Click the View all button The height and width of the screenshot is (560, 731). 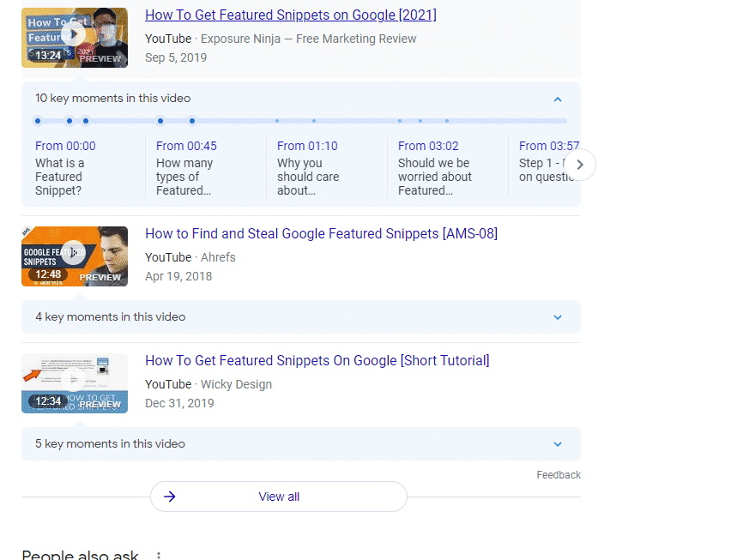279,497
